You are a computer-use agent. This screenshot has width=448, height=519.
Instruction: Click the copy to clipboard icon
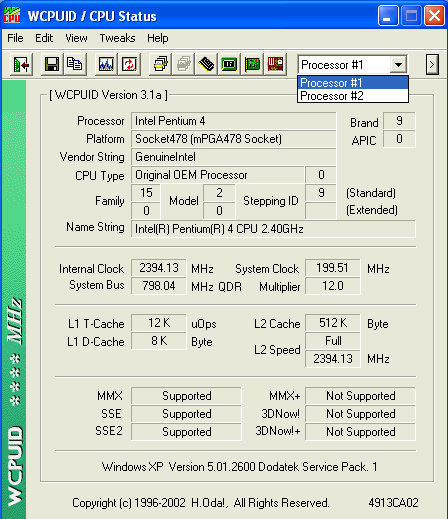[75, 64]
